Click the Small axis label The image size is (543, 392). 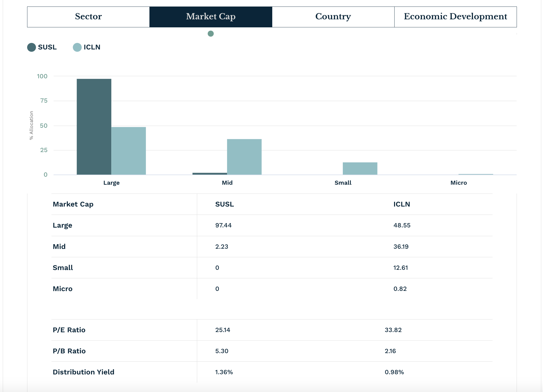(343, 183)
